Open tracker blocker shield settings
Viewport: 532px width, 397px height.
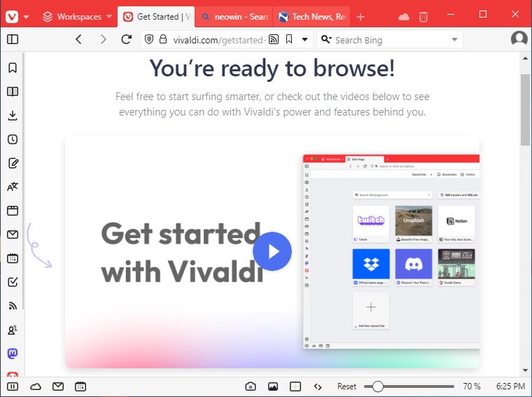pos(148,39)
